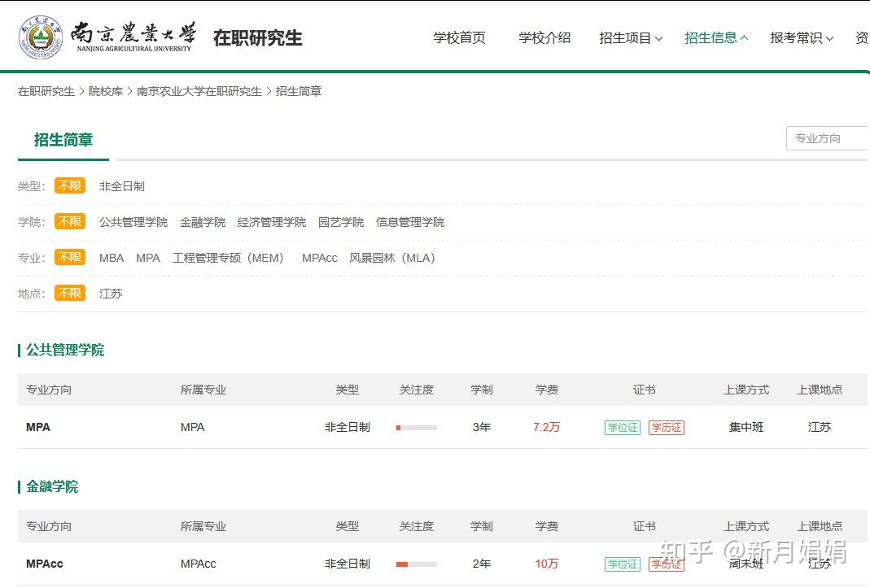Viewport: 870px width, 588px height.
Task: Click the 金融学院 section heading
Action: (52, 486)
